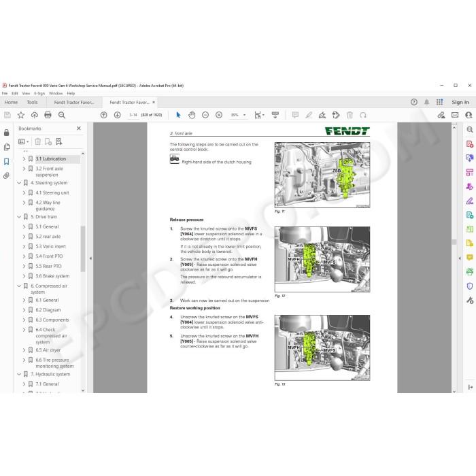The width and height of the screenshot is (476, 476).
Task: Open the find text magnifier tool
Action: click(x=62, y=115)
